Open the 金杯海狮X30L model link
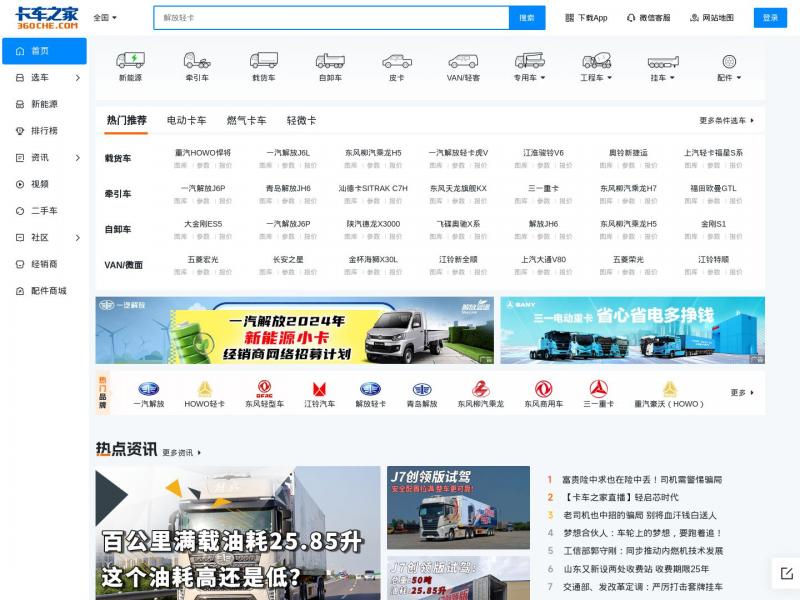The width and height of the screenshot is (800, 600). [373, 260]
